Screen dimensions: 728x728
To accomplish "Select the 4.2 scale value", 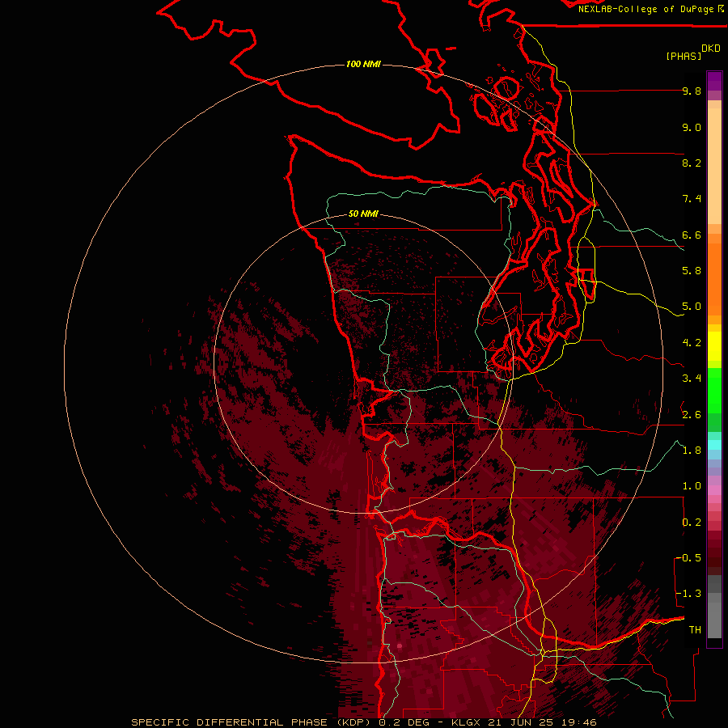I will point(692,343).
